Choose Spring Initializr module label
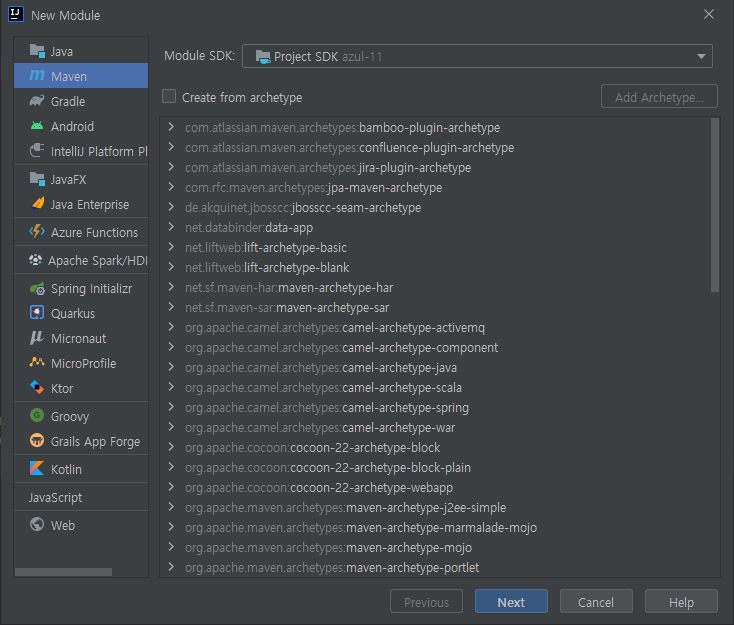734x625 pixels. pyautogui.click(x=91, y=289)
